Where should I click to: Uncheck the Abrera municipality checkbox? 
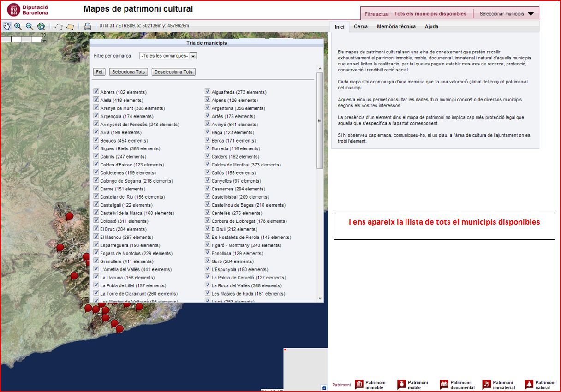(x=96, y=92)
